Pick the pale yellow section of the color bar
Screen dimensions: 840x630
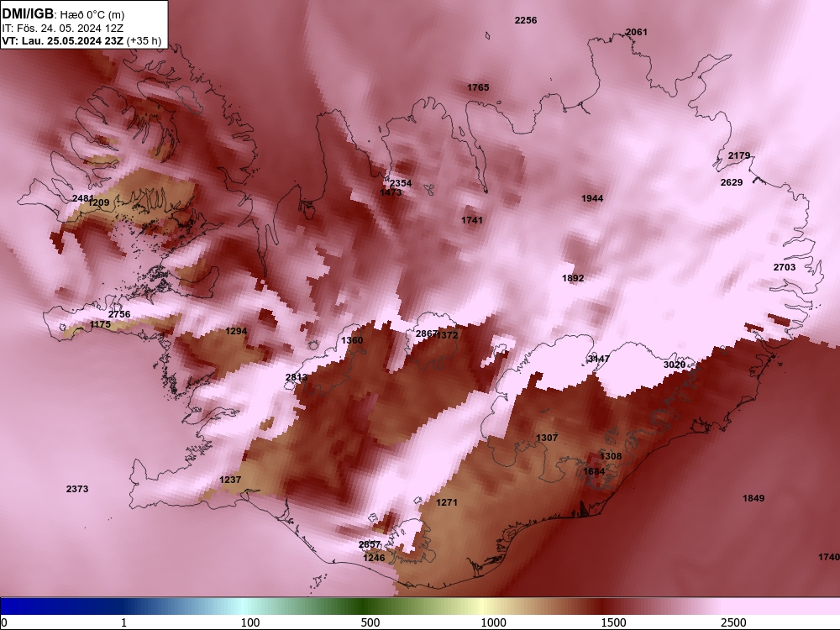click(482, 606)
